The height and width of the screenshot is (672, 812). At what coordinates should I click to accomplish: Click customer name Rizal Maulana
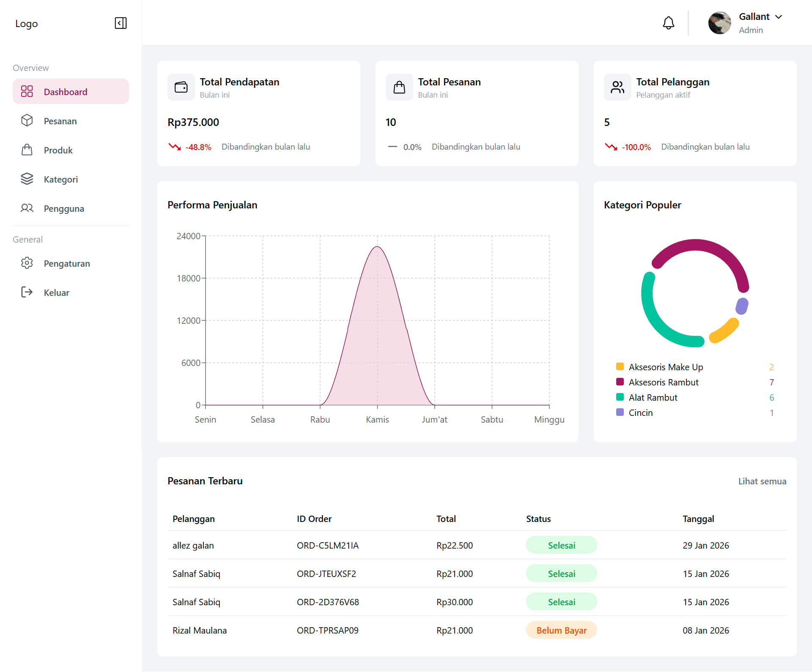[199, 630]
